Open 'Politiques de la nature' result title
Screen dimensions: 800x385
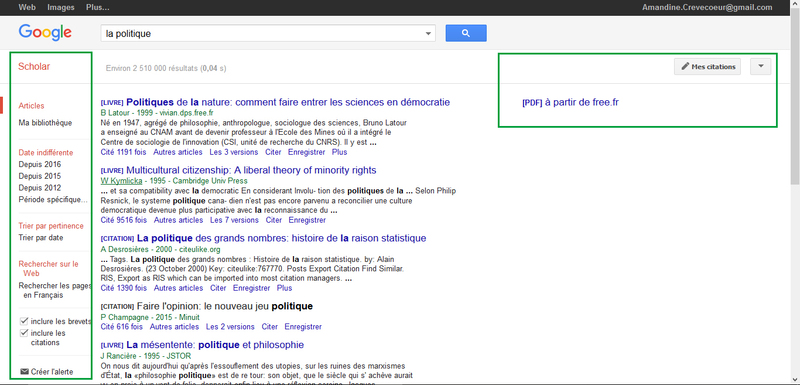coord(288,102)
